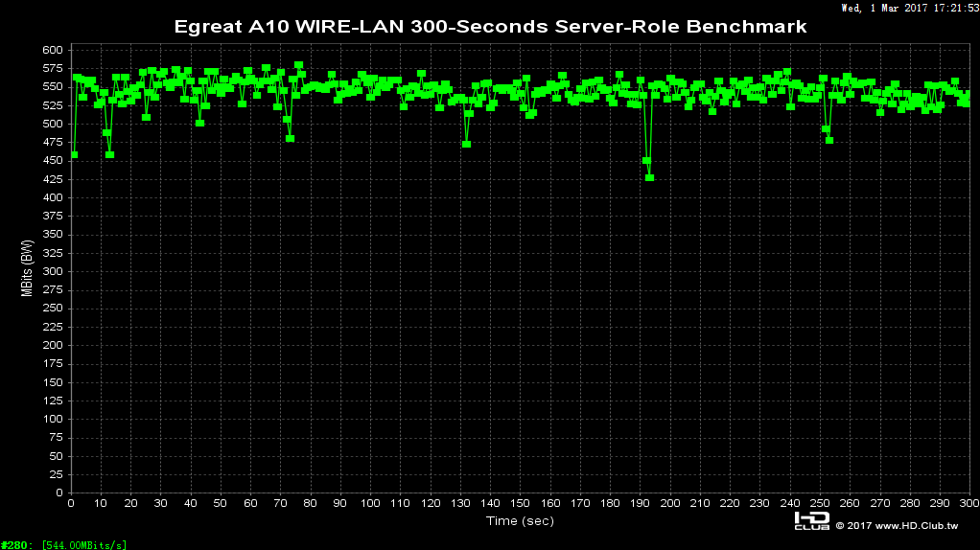Click the sample counter '#280:'

(17, 545)
